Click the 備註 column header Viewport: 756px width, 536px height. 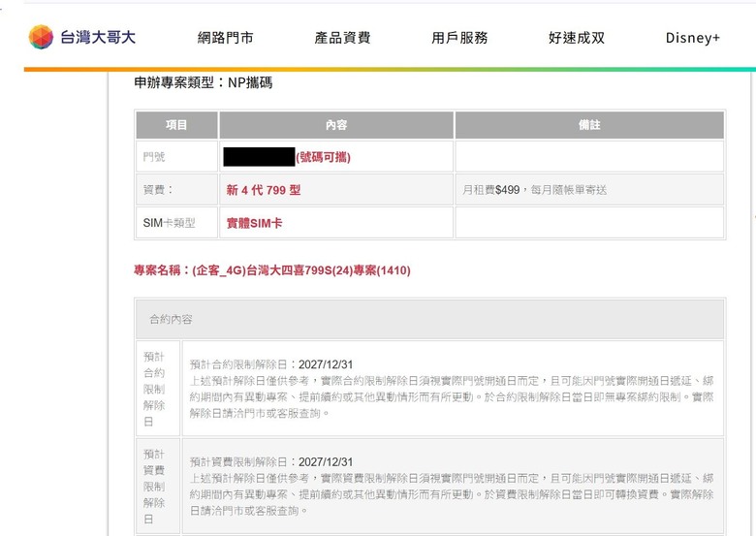pyautogui.click(x=589, y=125)
